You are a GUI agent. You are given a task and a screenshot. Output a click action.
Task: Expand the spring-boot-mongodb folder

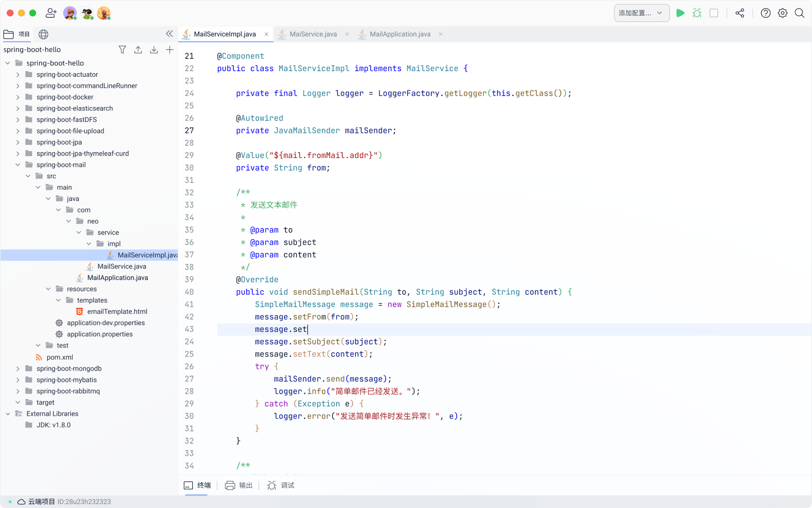18,369
